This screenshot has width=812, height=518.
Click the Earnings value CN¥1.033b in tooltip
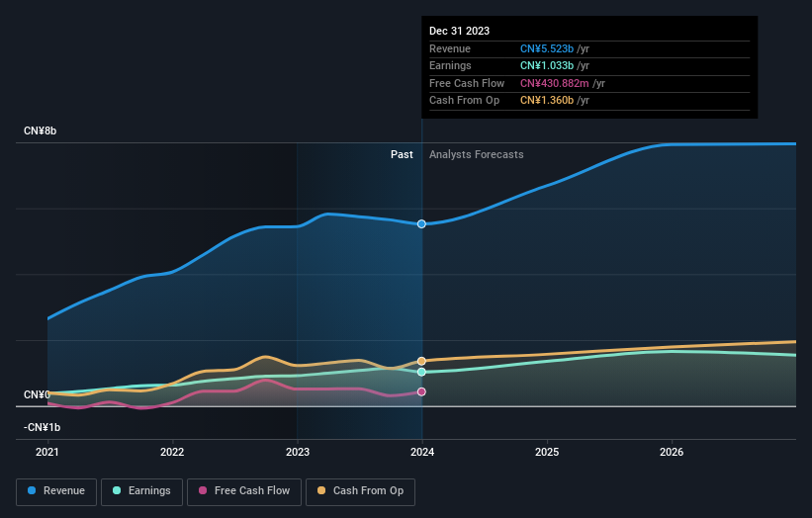(547, 65)
